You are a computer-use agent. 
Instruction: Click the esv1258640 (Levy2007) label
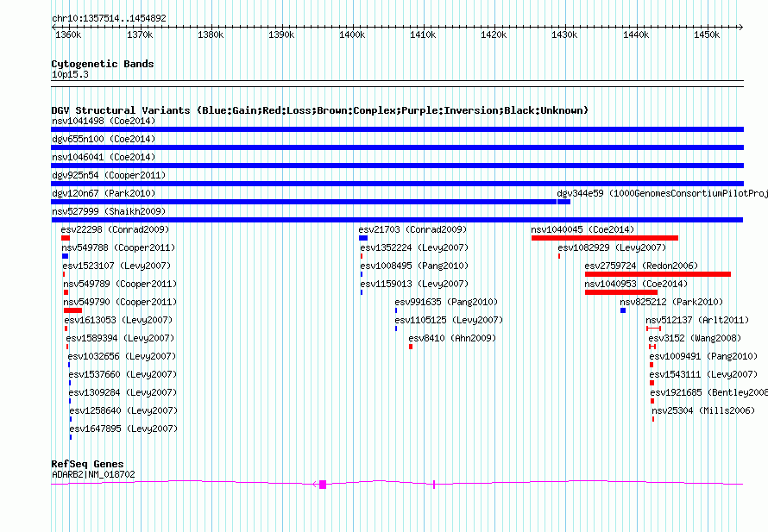click(x=123, y=410)
